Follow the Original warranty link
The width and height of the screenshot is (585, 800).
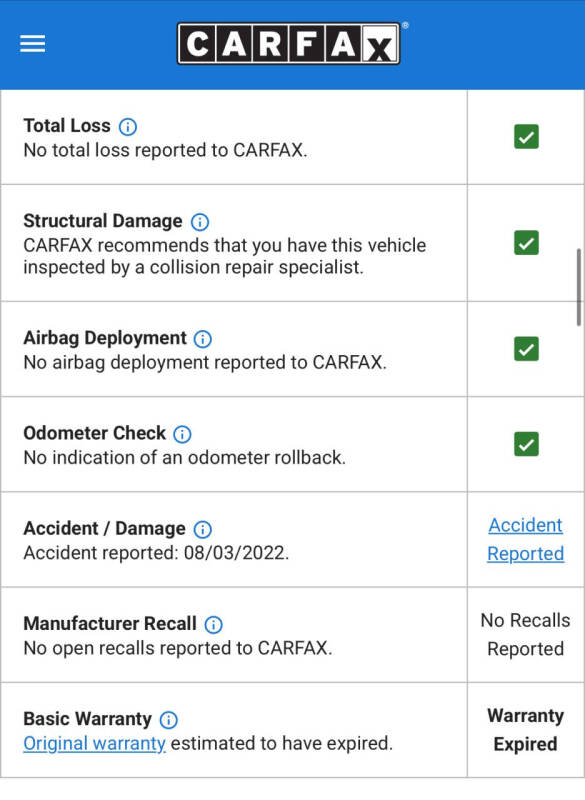(x=94, y=743)
